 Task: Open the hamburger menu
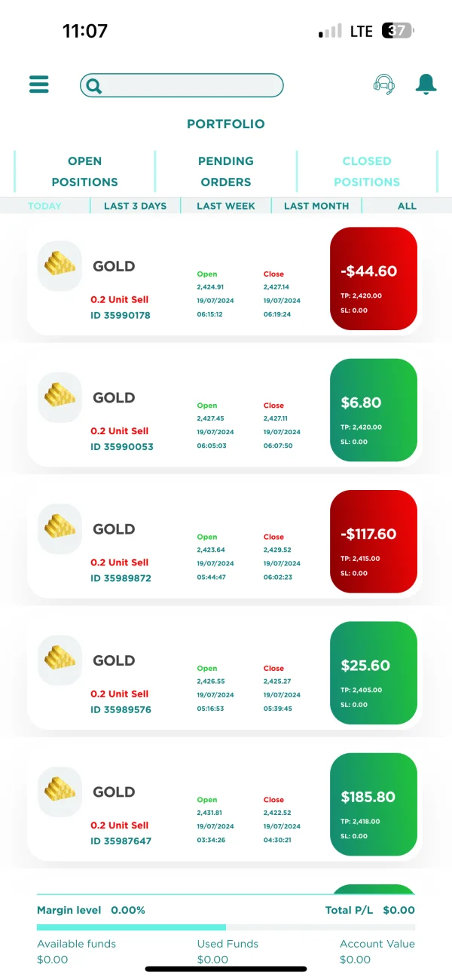[39, 84]
